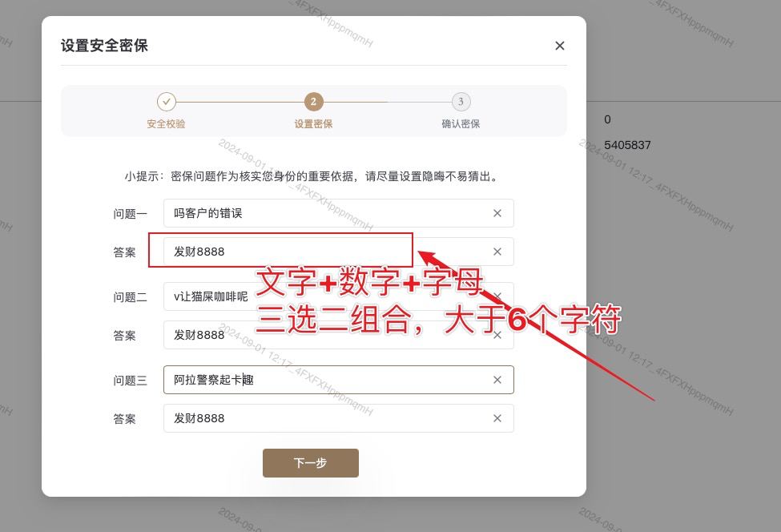The height and width of the screenshot is (532, 781).
Task: Click the 问题一 input containing 吗客户的错误
Action: pos(339,213)
